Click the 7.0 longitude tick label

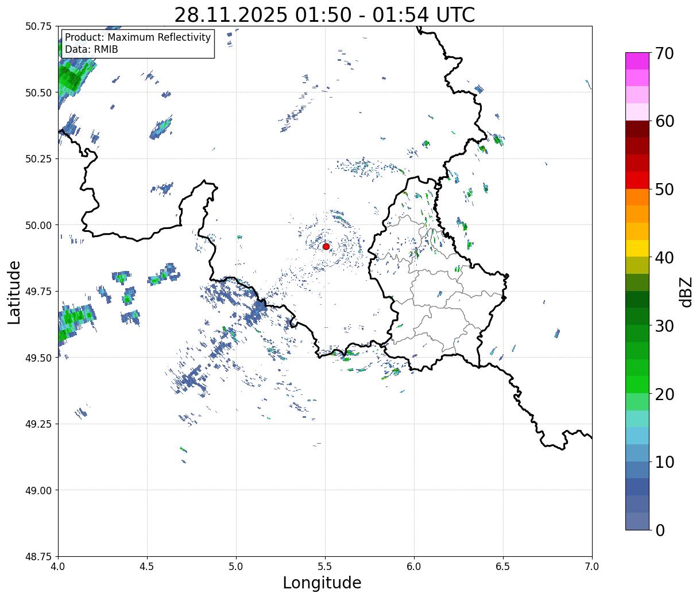point(592,567)
